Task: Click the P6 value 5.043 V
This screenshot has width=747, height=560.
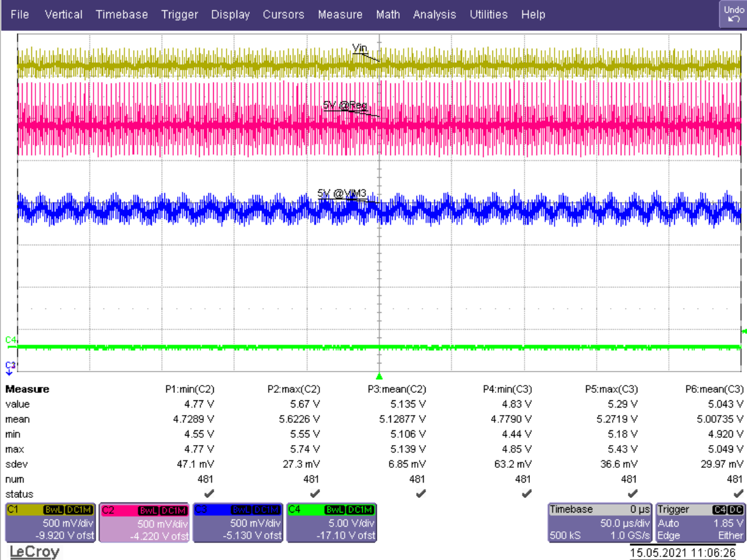Action: pos(725,404)
